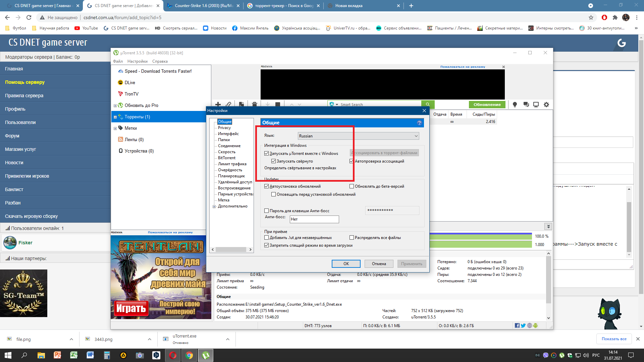Click the Facebook icon in uTorrent status bar
The image size is (644, 362).
coord(517,325)
